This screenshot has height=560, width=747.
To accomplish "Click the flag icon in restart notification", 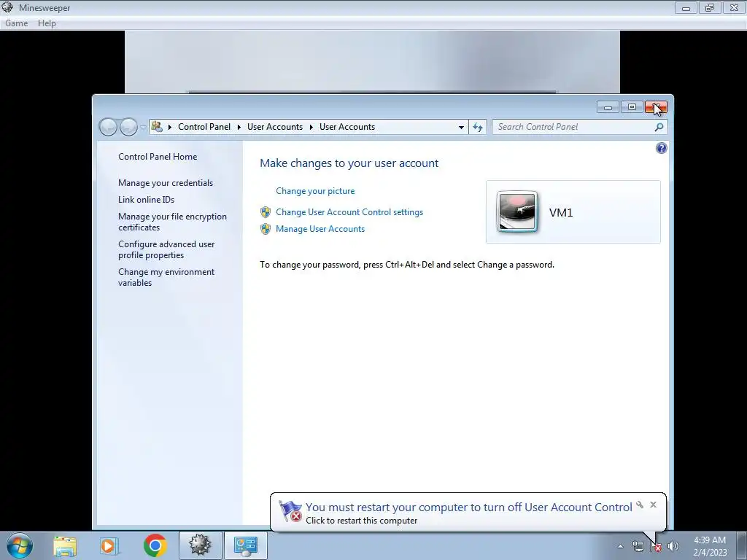I will [290, 511].
